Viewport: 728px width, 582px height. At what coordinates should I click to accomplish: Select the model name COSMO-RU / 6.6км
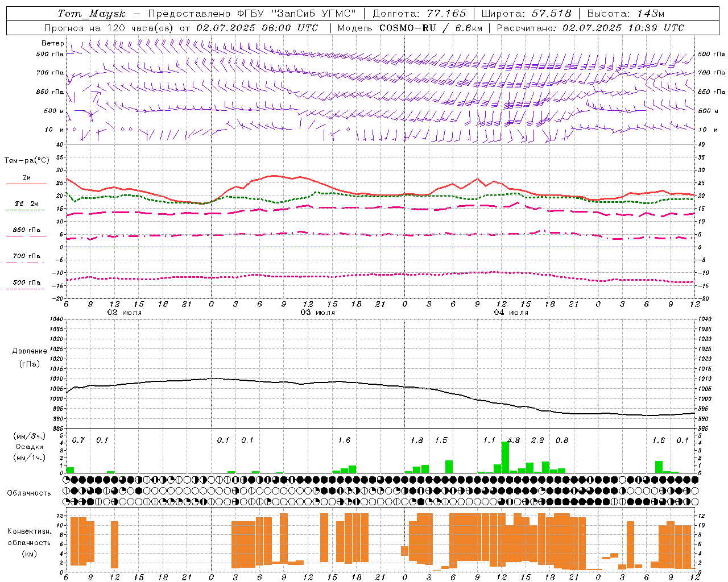pos(431,28)
